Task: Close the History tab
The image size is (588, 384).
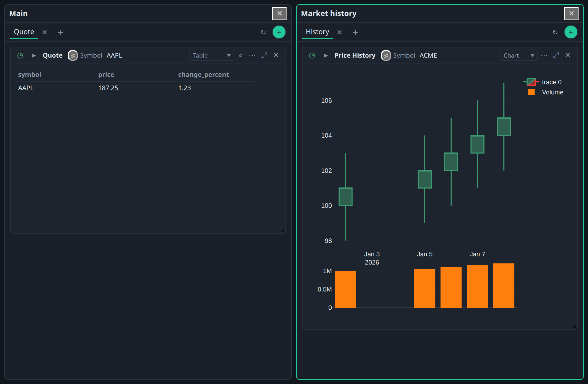Action: [x=339, y=32]
